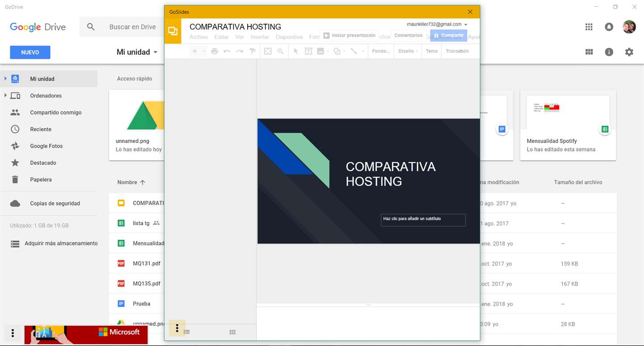Click the blue NUEVO button
Screen dimensions: 644x346
coord(30,52)
